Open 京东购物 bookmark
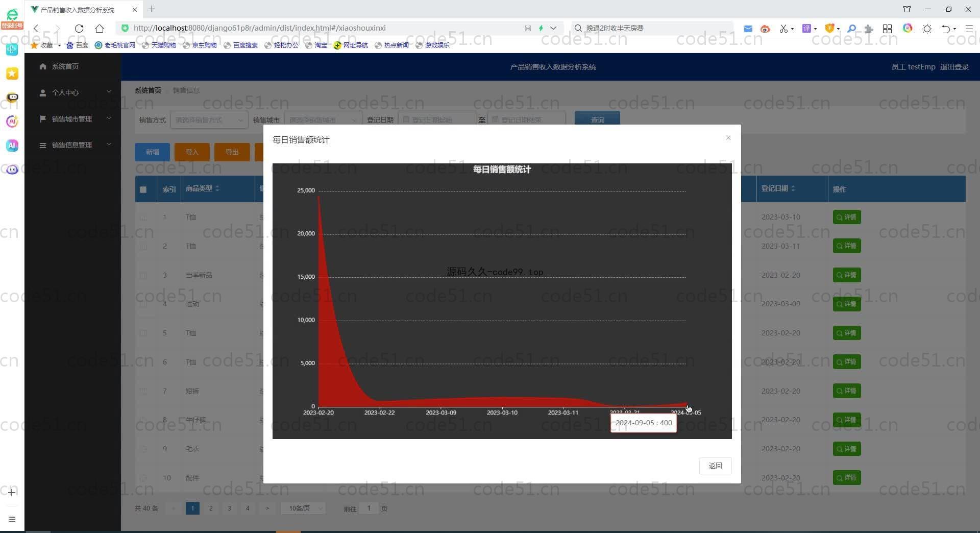The width and height of the screenshot is (980, 533). [200, 45]
